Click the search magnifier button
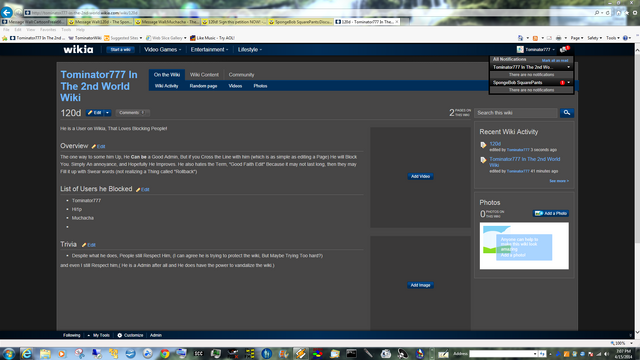 point(567,113)
